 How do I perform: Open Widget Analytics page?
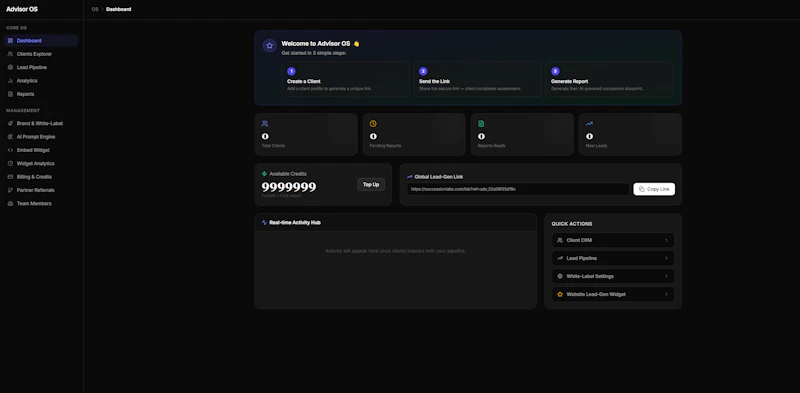click(x=41, y=163)
